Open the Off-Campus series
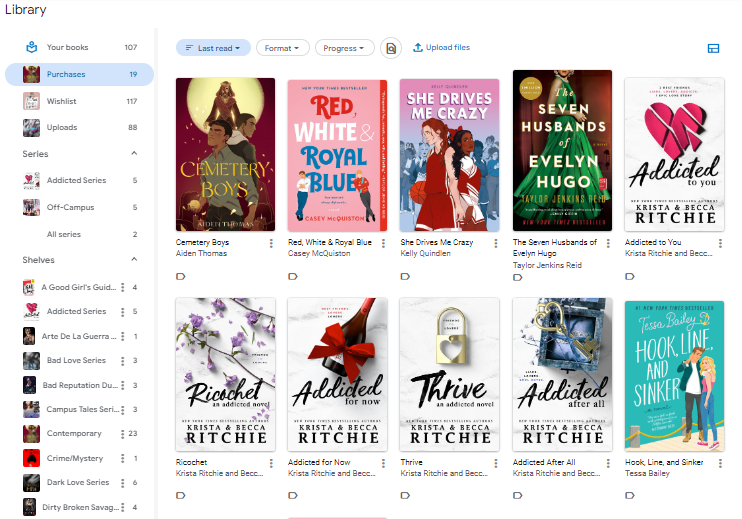The width and height of the screenshot is (742, 519). tap(80, 207)
